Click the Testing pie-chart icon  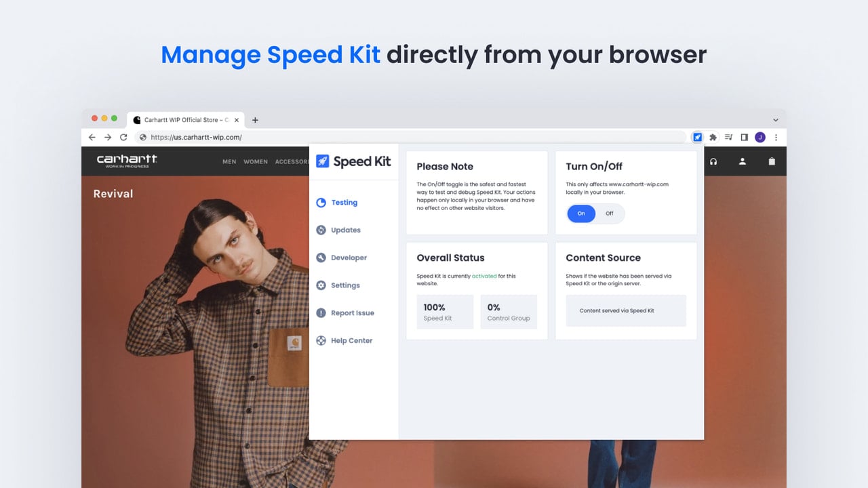point(321,203)
